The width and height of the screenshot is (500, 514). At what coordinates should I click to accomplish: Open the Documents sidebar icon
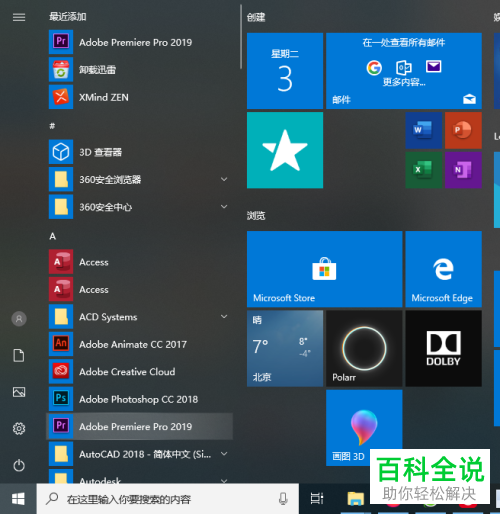click(19, 355)
